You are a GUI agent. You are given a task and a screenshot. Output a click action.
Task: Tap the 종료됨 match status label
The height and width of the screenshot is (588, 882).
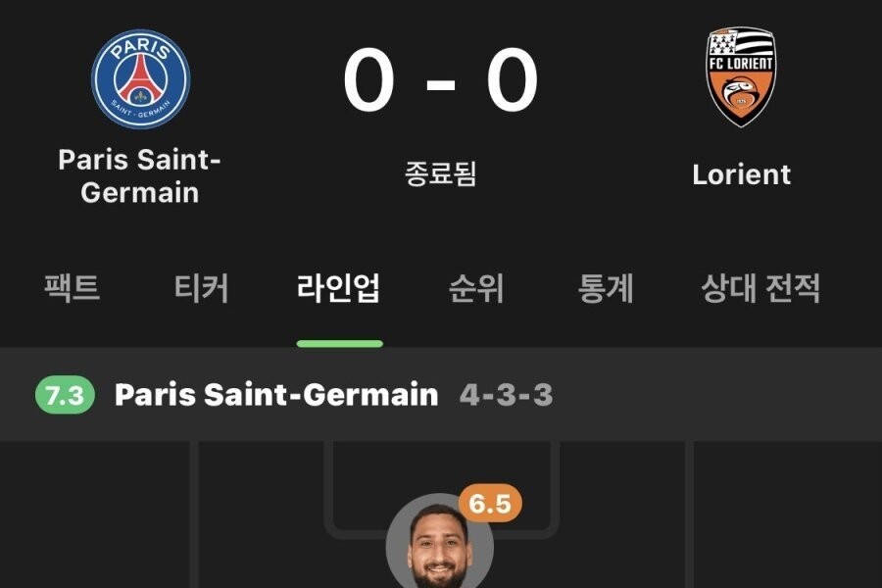point(440,173)
